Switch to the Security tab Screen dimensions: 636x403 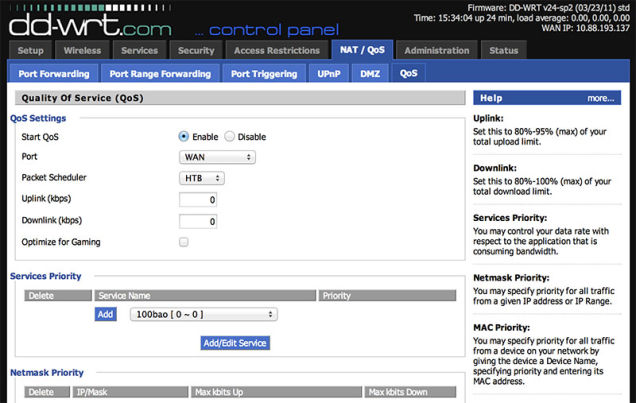pyautogui.click(x=196, y=50)
